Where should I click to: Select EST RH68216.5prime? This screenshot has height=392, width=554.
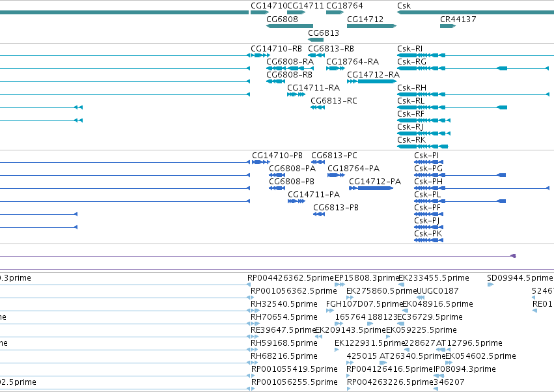(x=284, y=356)
